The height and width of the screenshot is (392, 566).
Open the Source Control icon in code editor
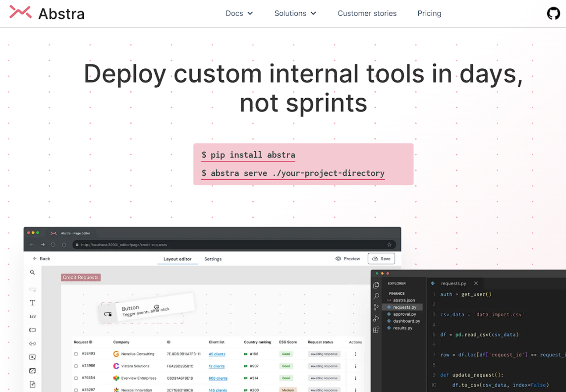click(376, 307)
